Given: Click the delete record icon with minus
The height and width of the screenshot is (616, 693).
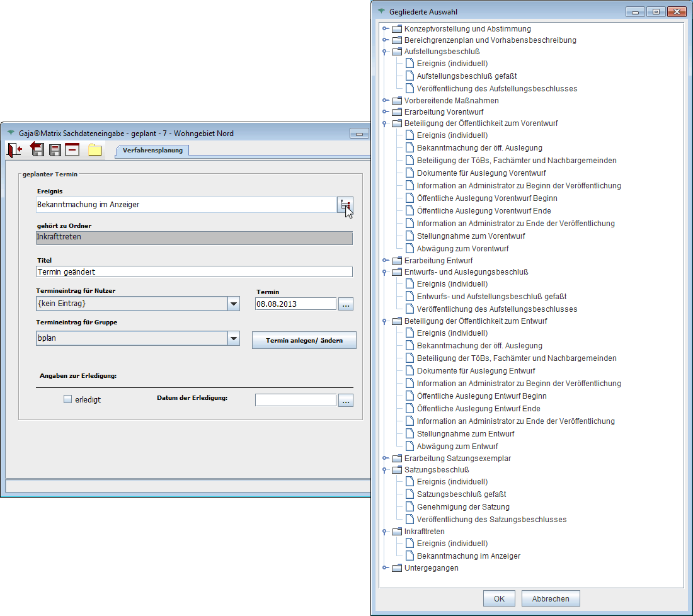Looking at the screenshot, I should click(x=72, y=149).
